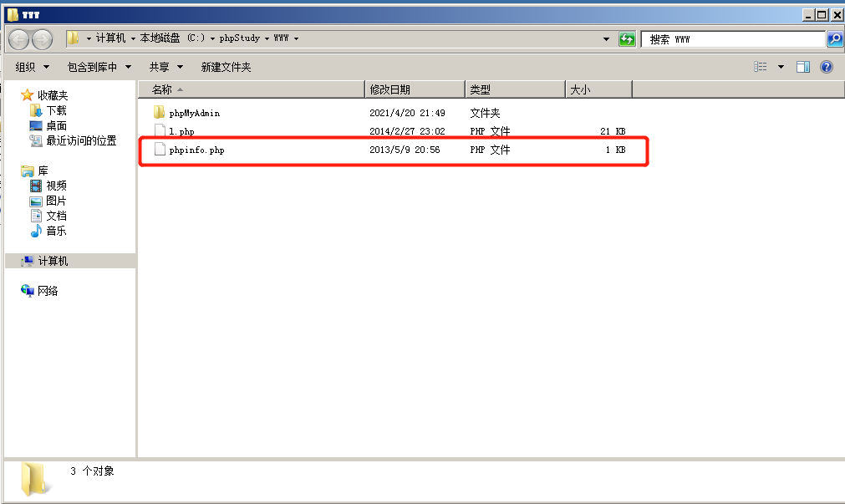Expand the arrow after 本地磁盘 (C:)
This screenshot has height=504, width=845.
pyautogui.click(x=213, y=38)
